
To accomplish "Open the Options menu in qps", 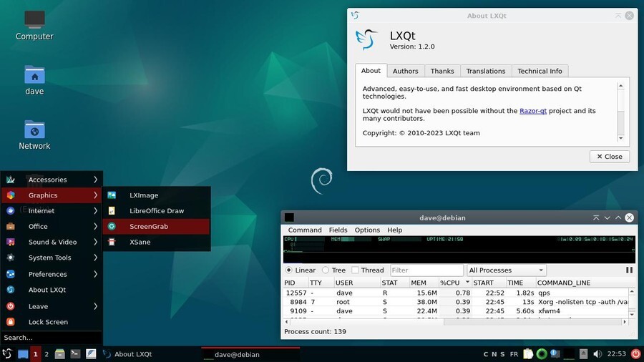I will [367, 230].
